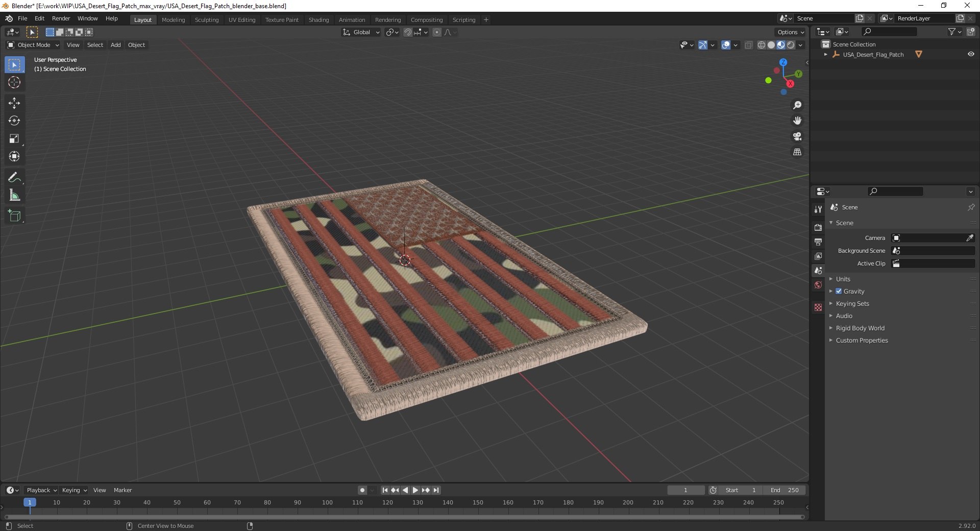The height and width of the screenshot is (531, 980).
Task: Expand the Rigid Body World panel
Action: [x=860, y=328]
